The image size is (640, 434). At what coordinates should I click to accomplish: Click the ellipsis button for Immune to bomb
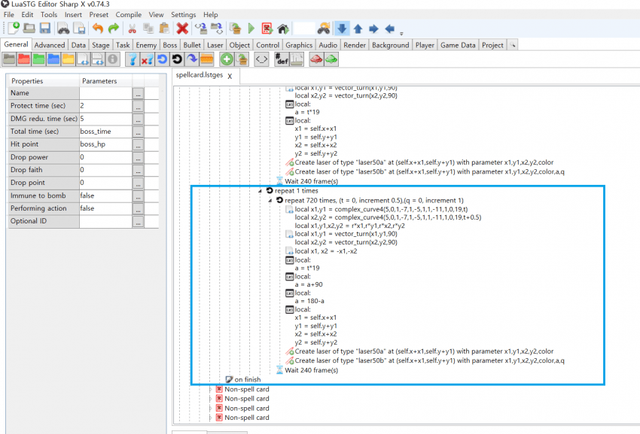point(138,196)
